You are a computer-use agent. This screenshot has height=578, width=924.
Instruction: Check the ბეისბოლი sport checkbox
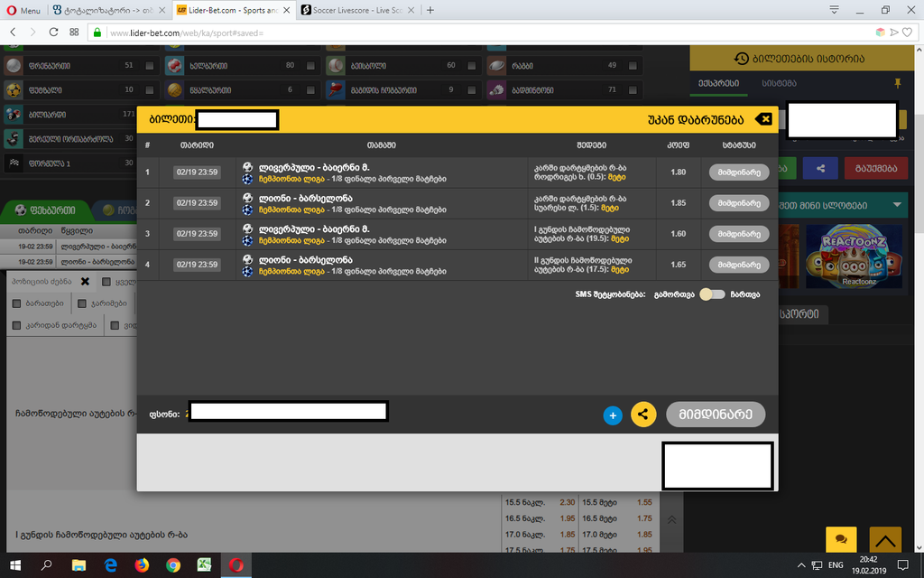pyautogui.click(x=471, y=65)
